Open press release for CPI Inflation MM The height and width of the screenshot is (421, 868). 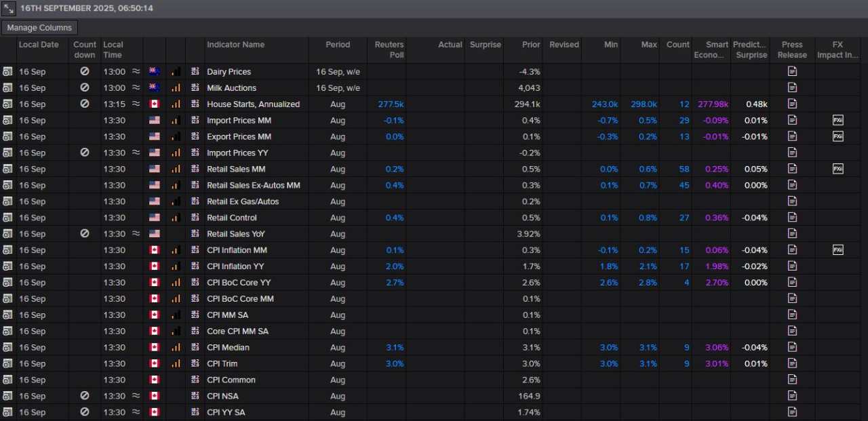pos(792,250)
